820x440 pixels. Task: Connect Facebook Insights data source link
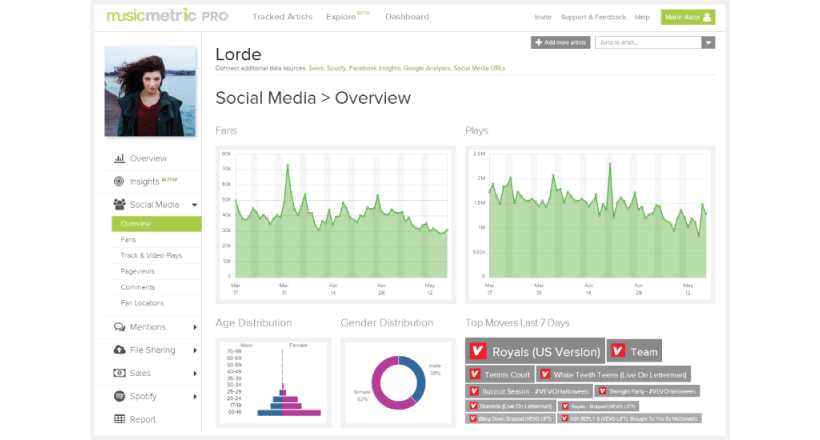coord(374,68)
